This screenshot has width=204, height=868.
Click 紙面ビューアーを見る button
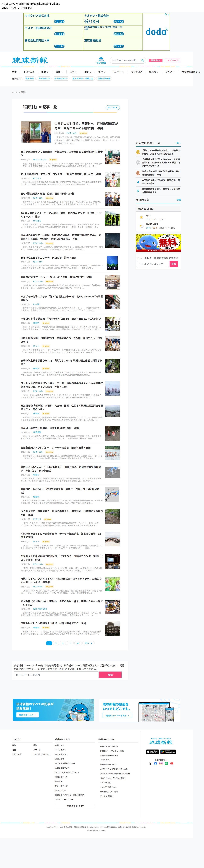point(117,715)
